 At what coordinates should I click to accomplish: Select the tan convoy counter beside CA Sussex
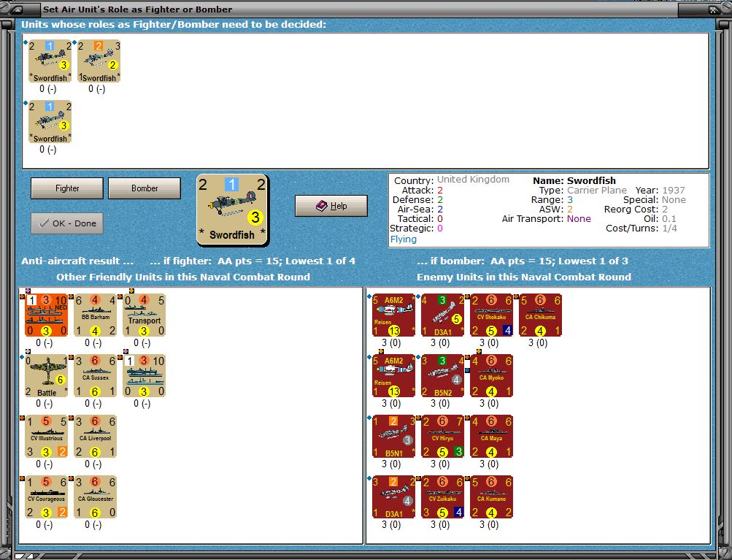145,375
